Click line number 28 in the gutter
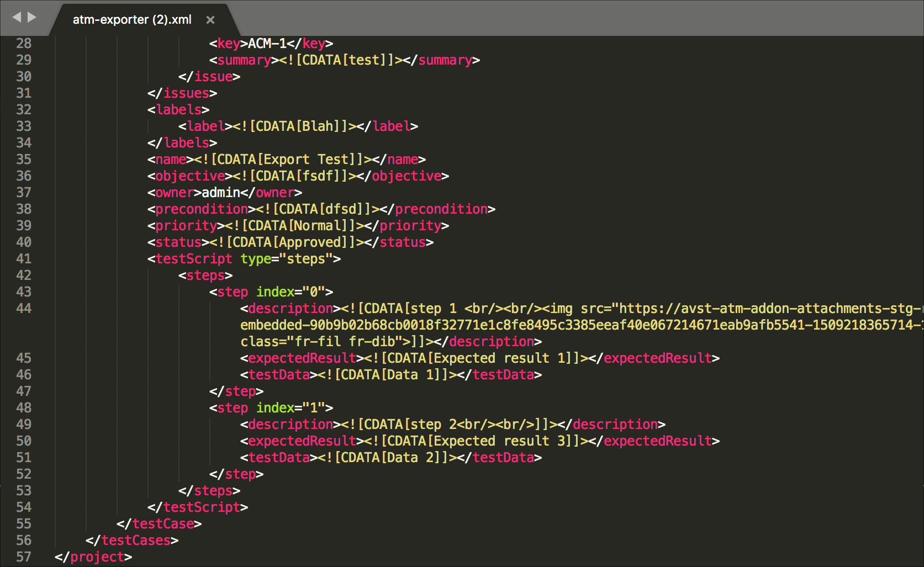Image resolution: width=924 pixels, height=567 pixels. coord(23,43)
